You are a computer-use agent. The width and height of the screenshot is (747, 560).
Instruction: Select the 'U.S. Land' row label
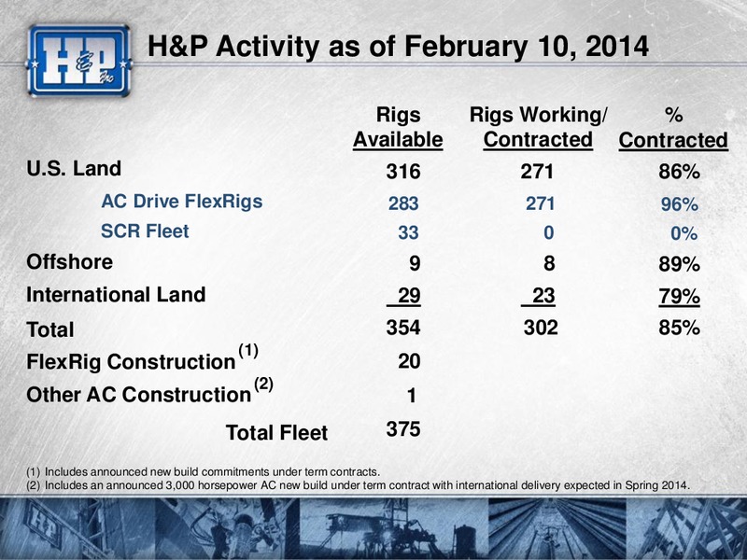[74, 168]
